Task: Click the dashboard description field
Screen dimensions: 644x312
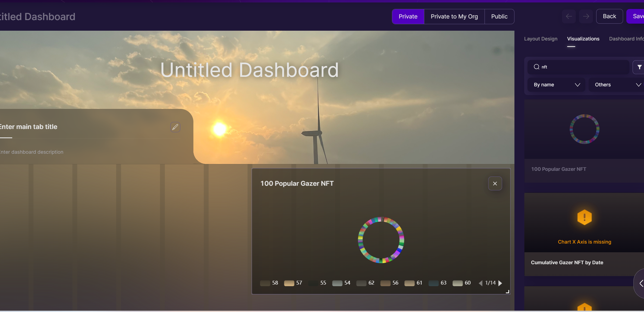Action: 32,152
